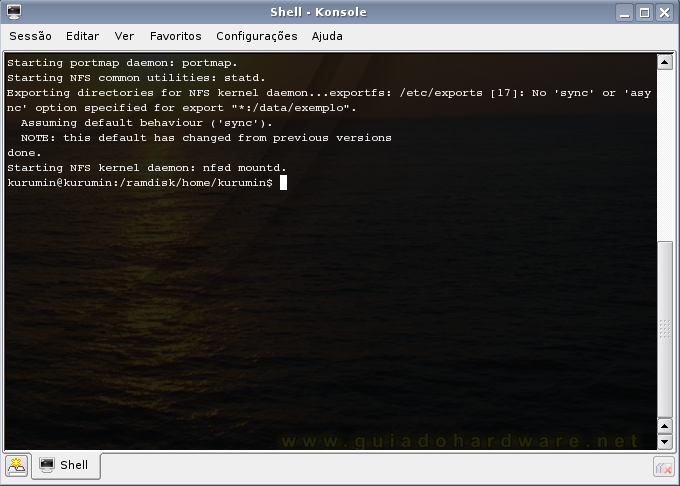This screenshot has width=680, height=486.
Task: Click the line 'Starting NFS common utilities: statd.'
Action: point(136,78)
